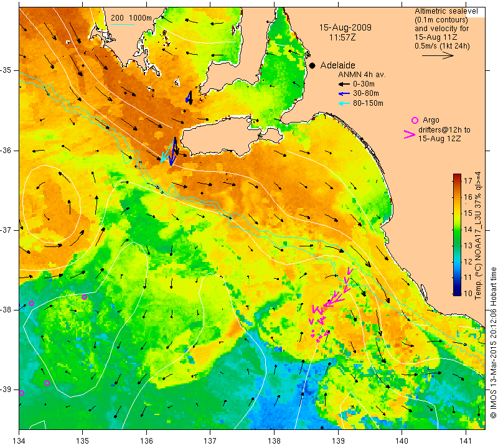The width and height of the screenshot is (498, 448).
Task: Click the -39 latitude axis label
Action: (6, 390)
